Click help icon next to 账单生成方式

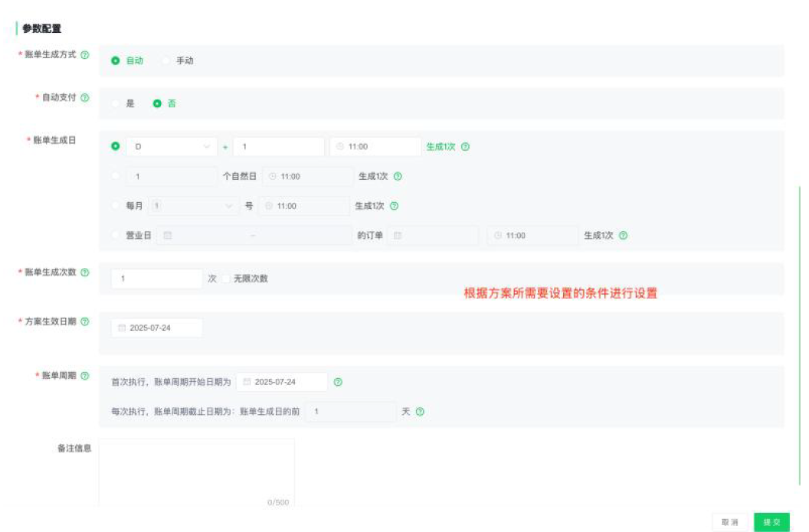(84, 55)
